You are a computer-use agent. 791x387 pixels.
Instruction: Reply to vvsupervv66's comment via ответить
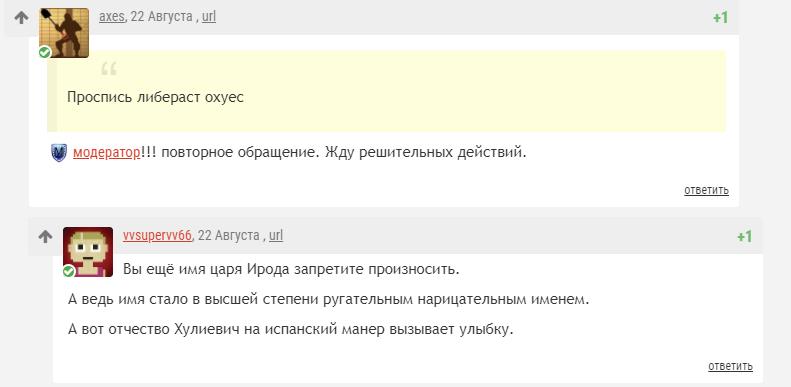pos(730,366)
